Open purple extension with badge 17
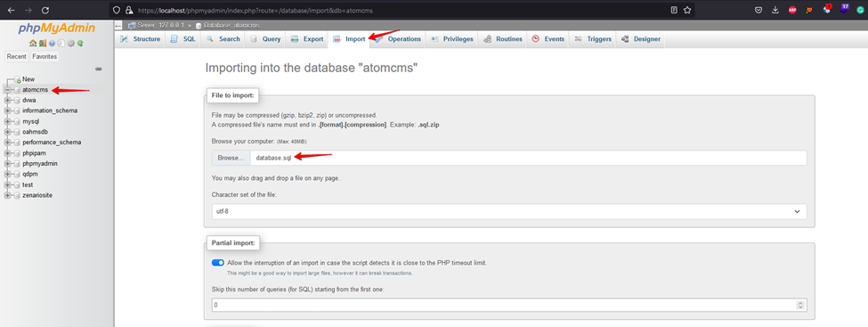This screenshot has width=868, height=327. tap(844, 9)
